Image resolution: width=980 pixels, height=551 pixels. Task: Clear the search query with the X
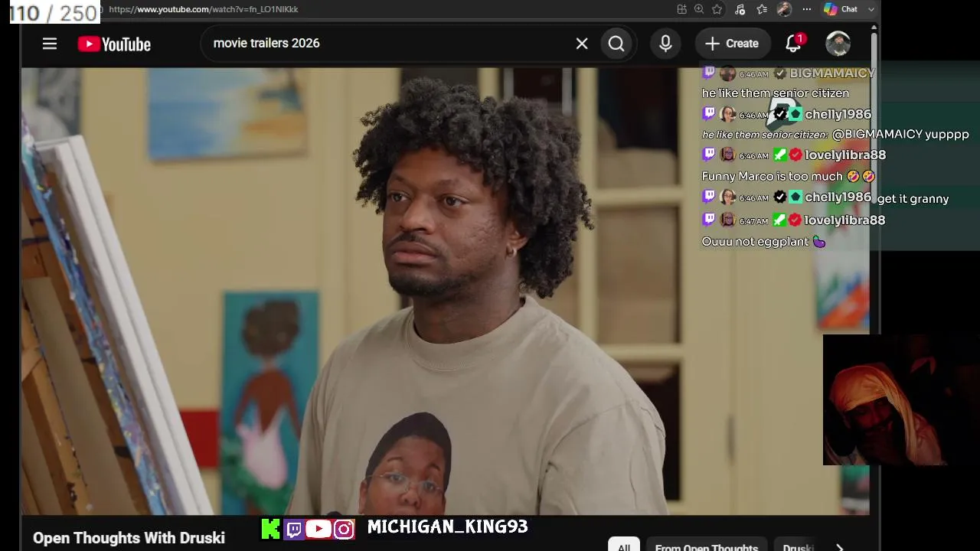(582, 44)
